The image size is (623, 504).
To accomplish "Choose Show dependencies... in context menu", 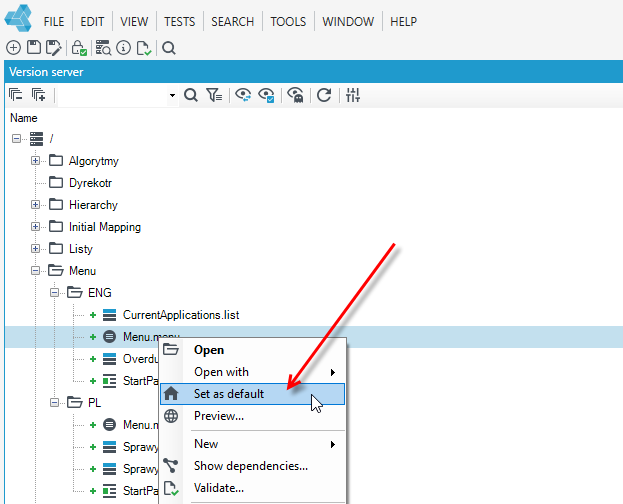I will [x=253, y=466].
